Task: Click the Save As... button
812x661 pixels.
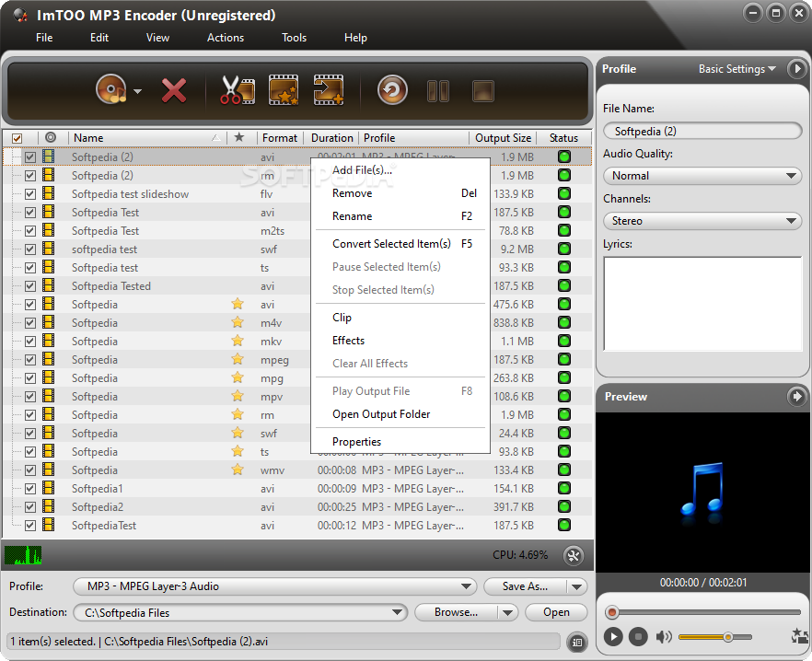Action: click(525, 586)
